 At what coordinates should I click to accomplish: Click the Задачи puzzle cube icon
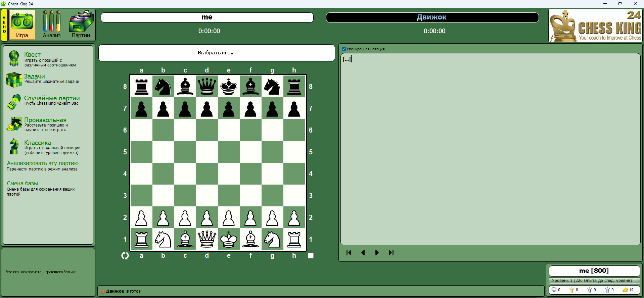click(x=14, y=80)
